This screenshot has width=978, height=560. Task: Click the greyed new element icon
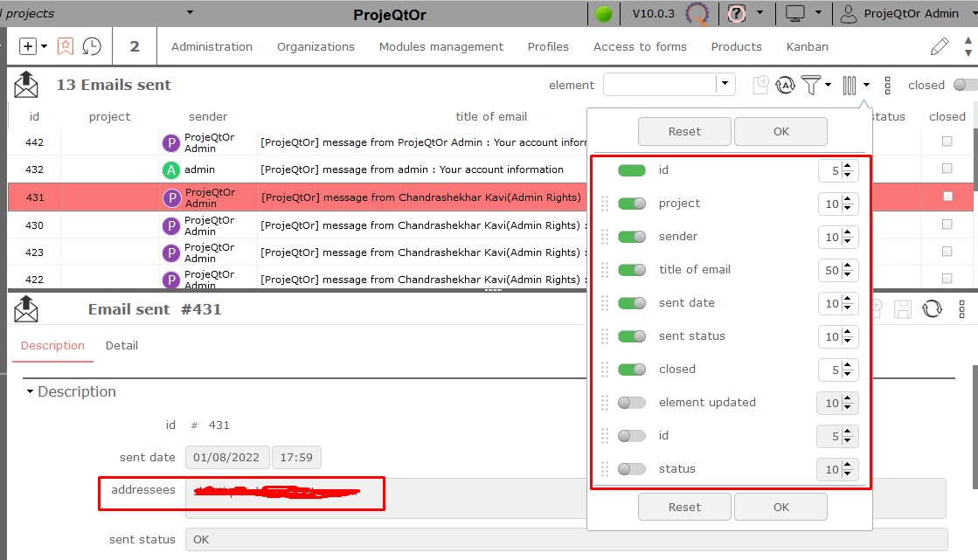pos(760,85)
